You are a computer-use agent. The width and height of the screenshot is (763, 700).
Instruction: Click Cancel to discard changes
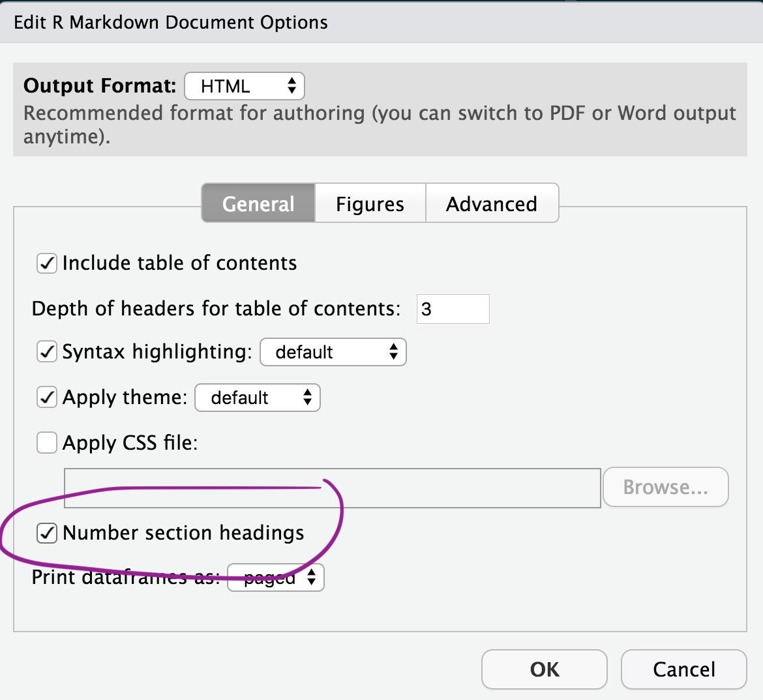pos(683,669)
